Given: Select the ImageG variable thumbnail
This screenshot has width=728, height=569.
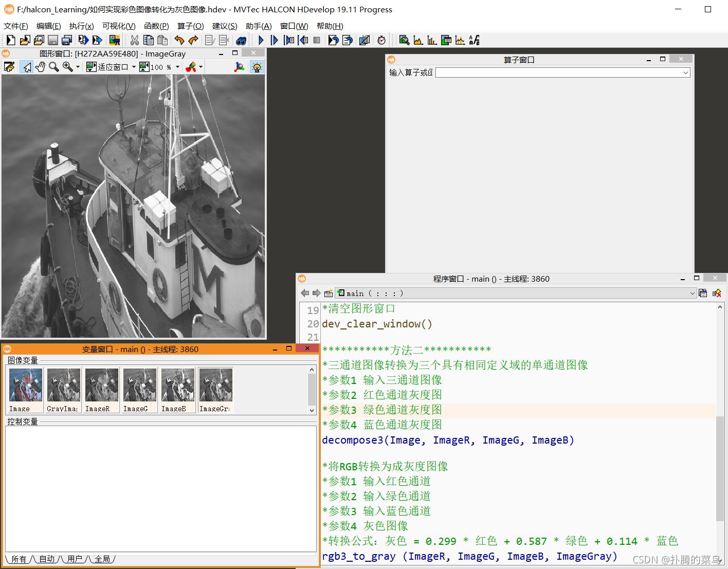Looking at the screenshot, I should (x=140, y=391).
